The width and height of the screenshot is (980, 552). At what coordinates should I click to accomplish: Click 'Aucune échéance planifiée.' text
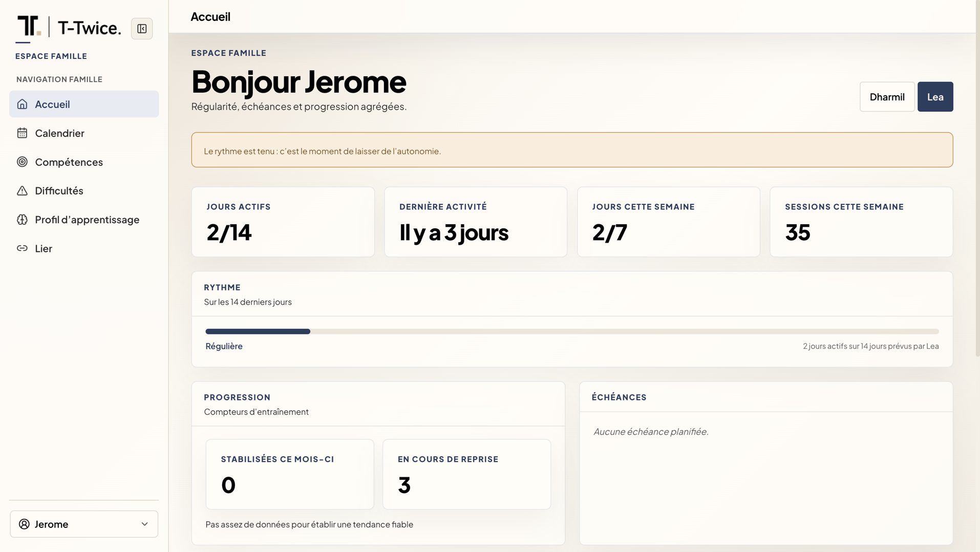click(651, 432)
